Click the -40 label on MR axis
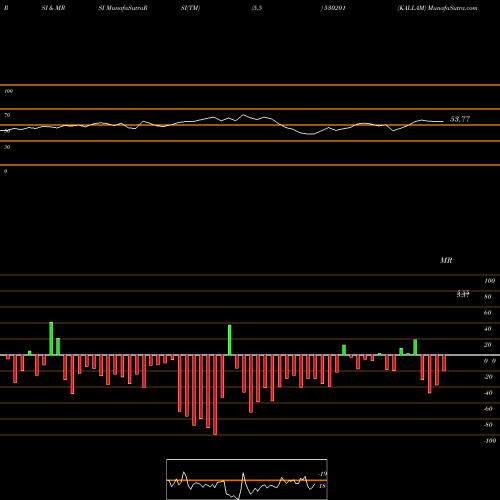 488,393
